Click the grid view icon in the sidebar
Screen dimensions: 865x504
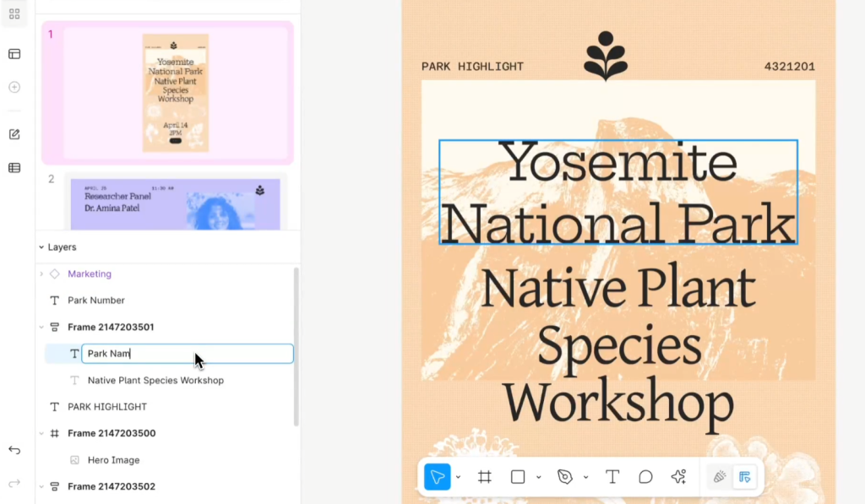point(14,14)
